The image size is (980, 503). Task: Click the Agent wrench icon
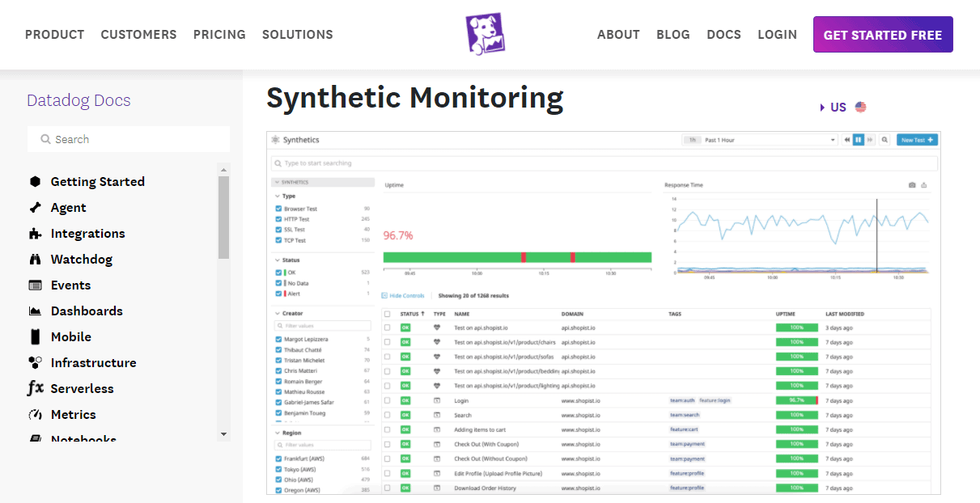tap(35, 208)
